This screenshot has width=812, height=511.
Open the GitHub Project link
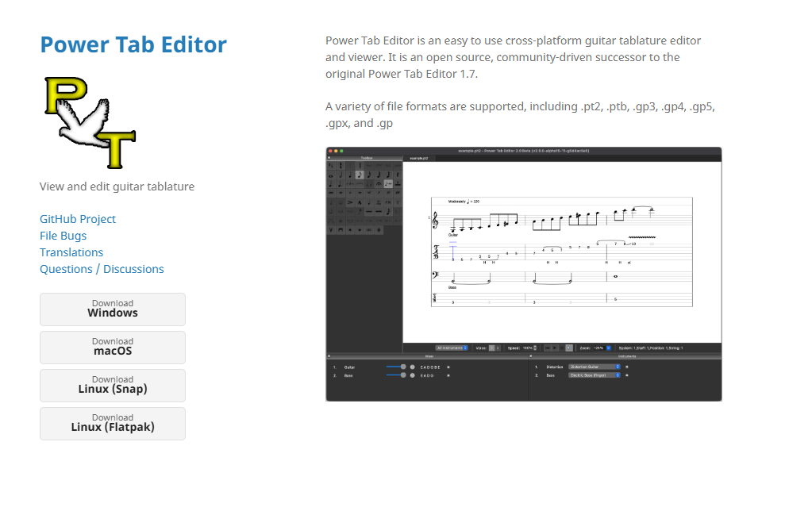coord(78,219)
